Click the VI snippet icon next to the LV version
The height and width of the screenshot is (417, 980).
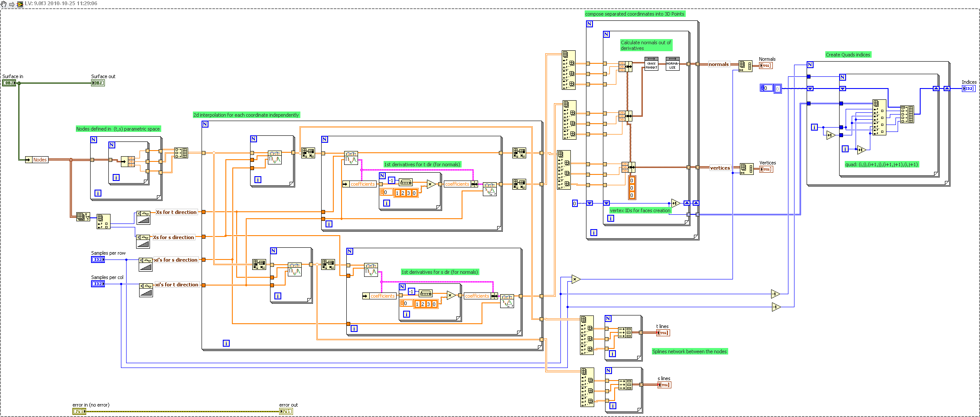pyautogui.click(x=20, y=4)
